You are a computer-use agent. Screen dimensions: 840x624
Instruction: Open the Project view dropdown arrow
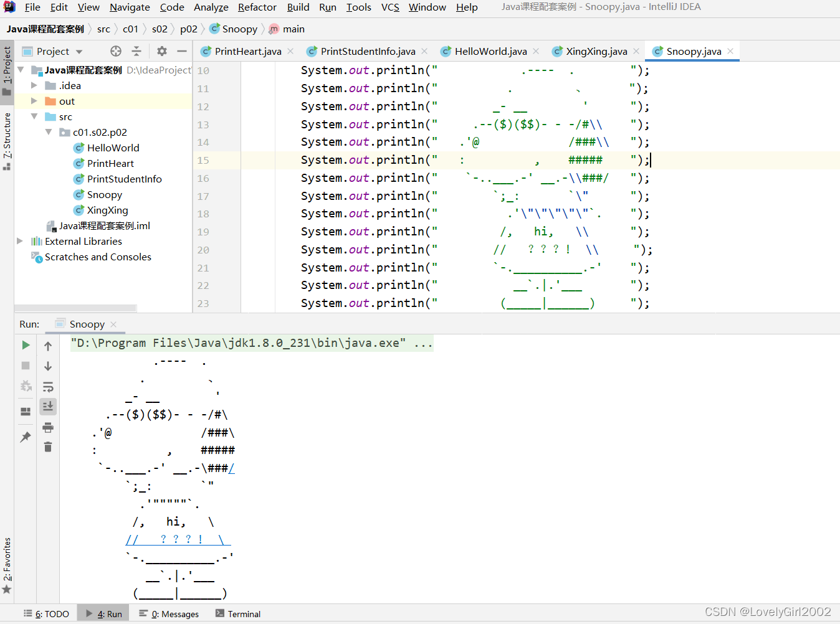pyautogui.click(x=79, y=52)
